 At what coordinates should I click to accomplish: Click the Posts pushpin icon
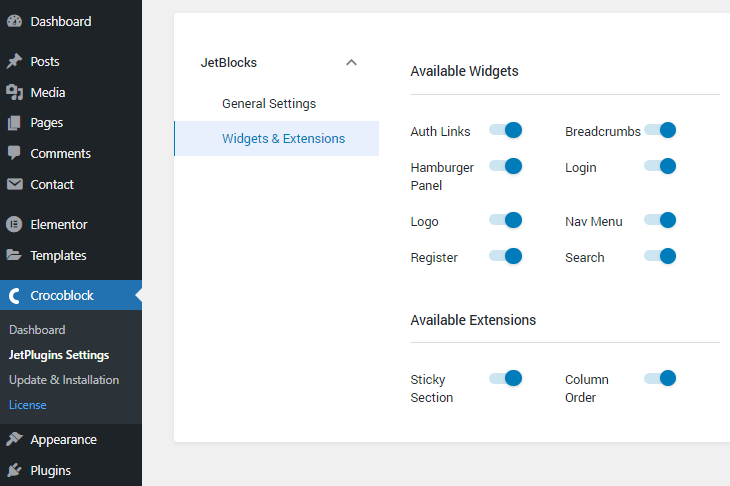(14, 61)
